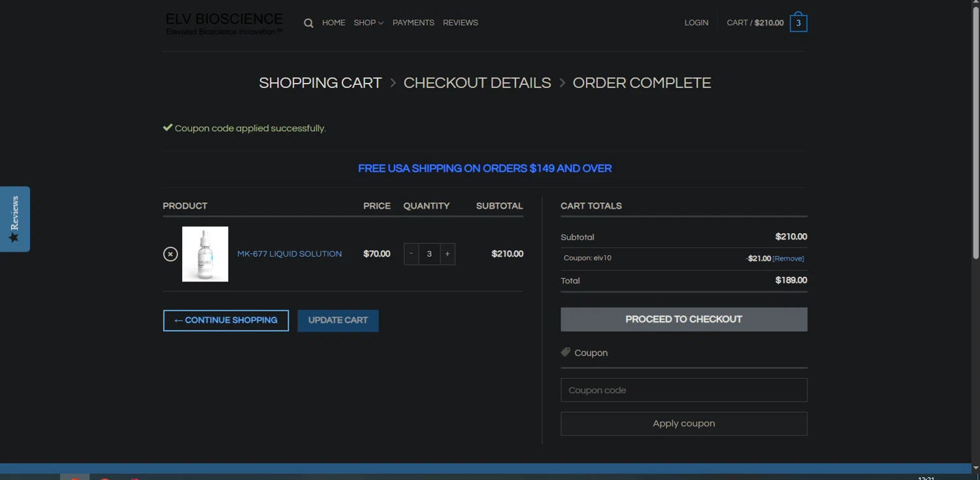Open the ELV Bioscience logo link
Screen dimensions: 980x480
point(224,24)
